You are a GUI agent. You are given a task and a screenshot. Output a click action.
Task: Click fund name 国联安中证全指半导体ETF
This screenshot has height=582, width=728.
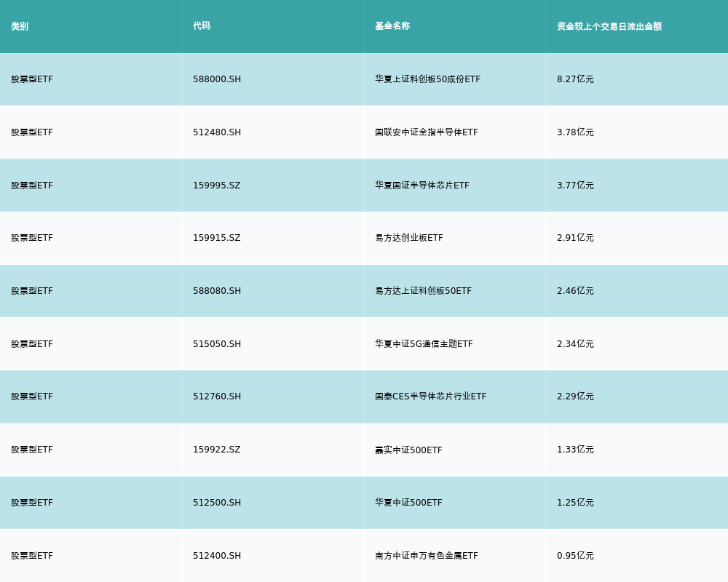pyautogui.click(x=426, y=132)
